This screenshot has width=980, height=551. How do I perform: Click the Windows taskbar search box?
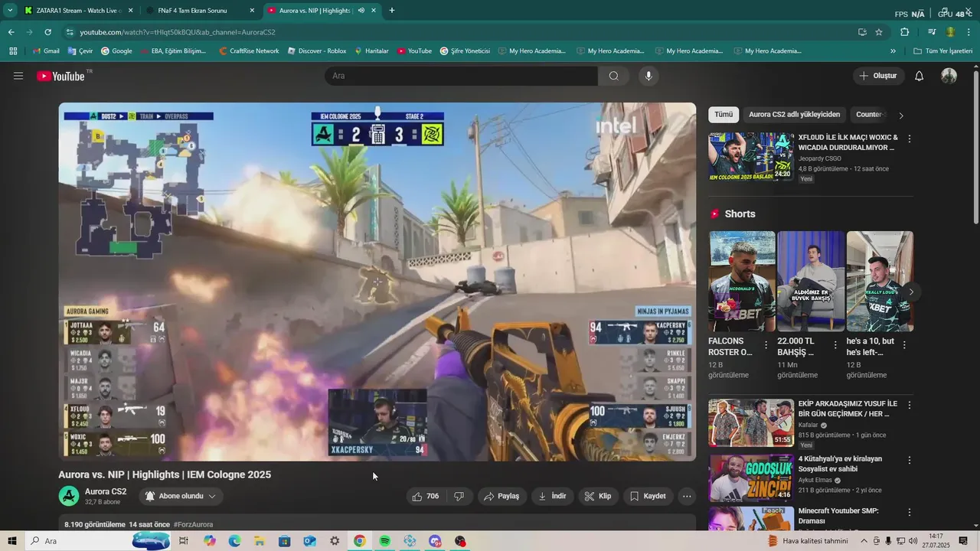coord(98,541)
